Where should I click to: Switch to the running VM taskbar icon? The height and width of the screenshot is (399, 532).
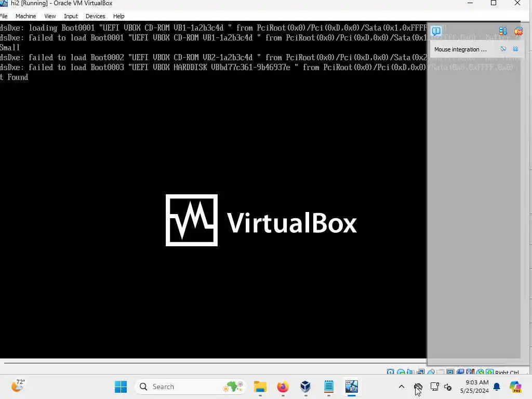tap(352, 387)
